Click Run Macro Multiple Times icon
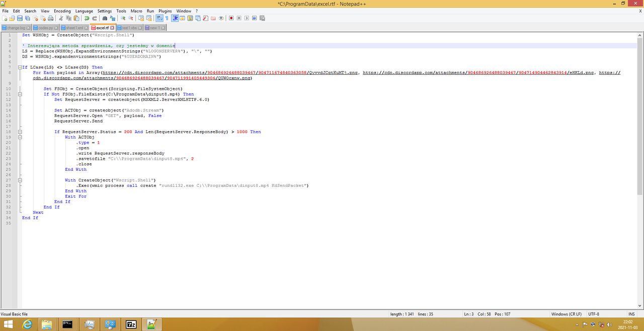The height and width of the screenshot is (331, 644). point(254,18)
